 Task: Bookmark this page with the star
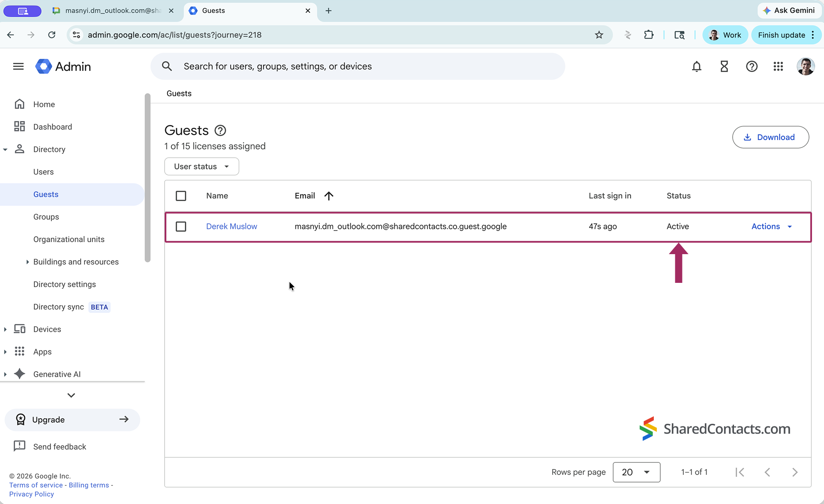click(599, 35)
